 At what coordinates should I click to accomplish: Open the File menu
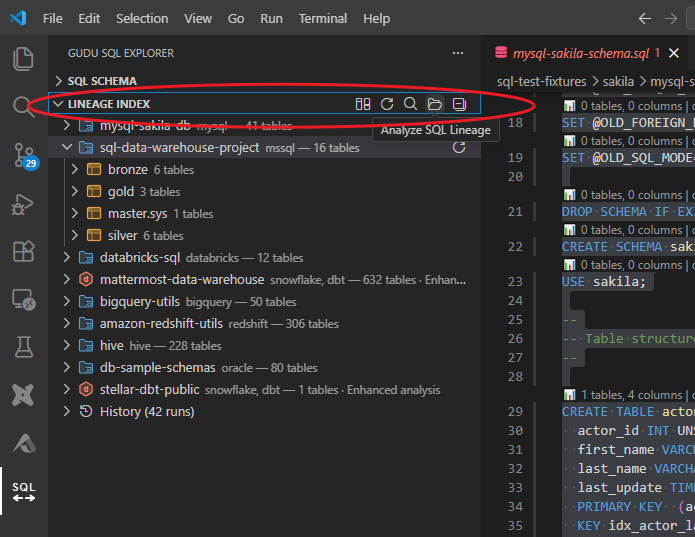[53, 19]
